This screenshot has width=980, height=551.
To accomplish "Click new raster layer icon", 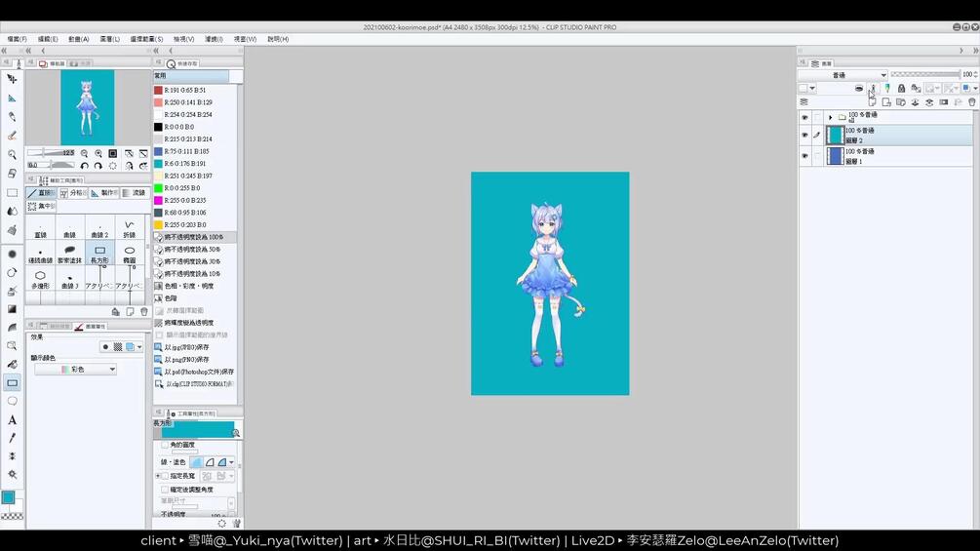I will pyautogui.click(x=872, y=102).
